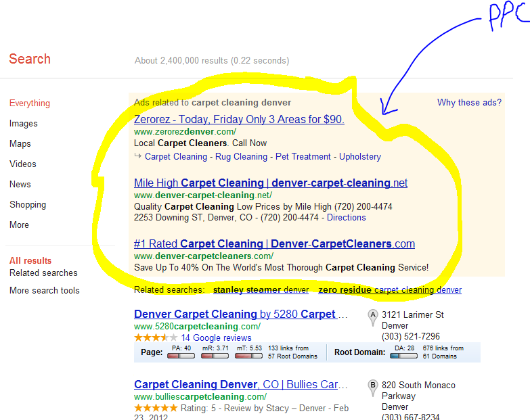Search related: zero residue carpet cleaning denver
Viewport: 530px width, 420px height.
tap(390, 290)
